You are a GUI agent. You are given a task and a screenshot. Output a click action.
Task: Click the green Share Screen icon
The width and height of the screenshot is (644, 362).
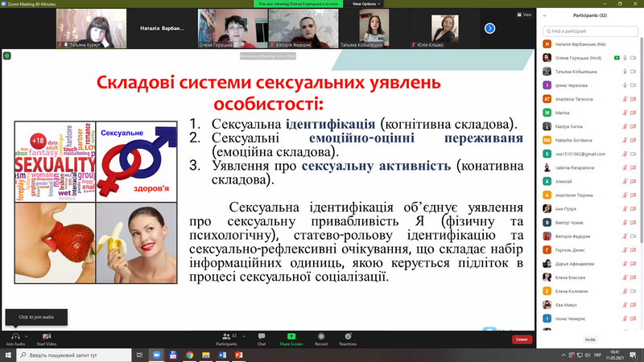coord(291,335)
